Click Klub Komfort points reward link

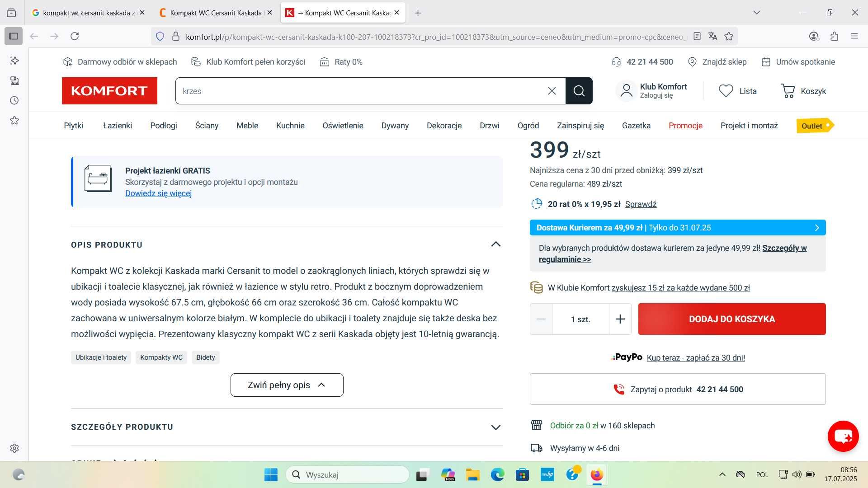[680, 288]
